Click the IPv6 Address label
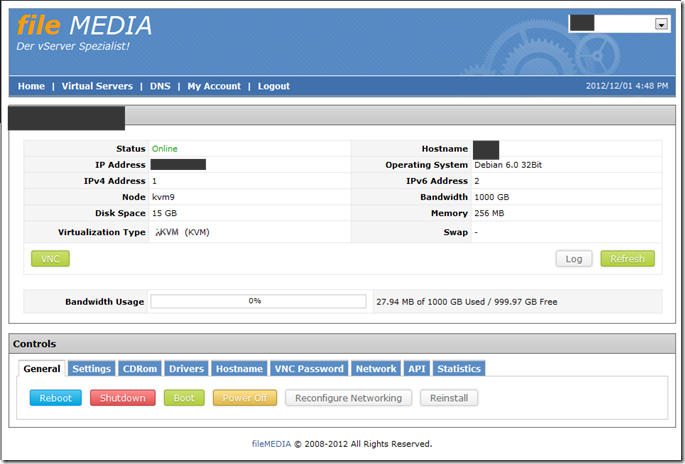 [437, 181]
